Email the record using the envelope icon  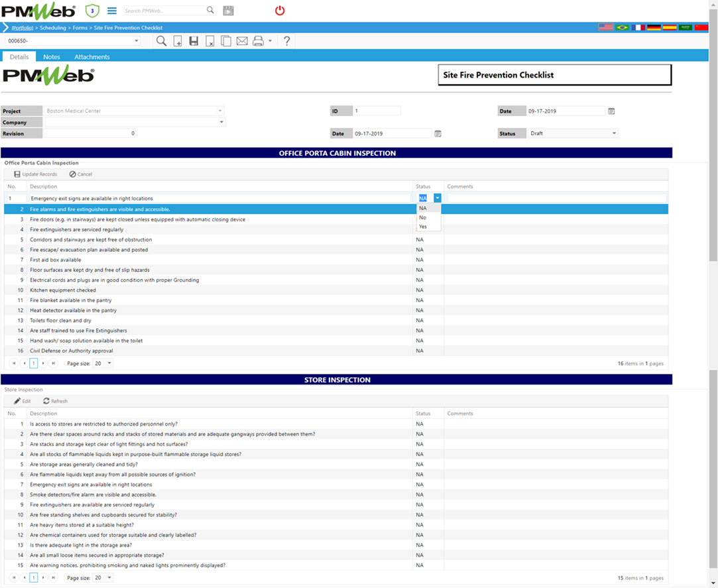click(x=242, y=41)
